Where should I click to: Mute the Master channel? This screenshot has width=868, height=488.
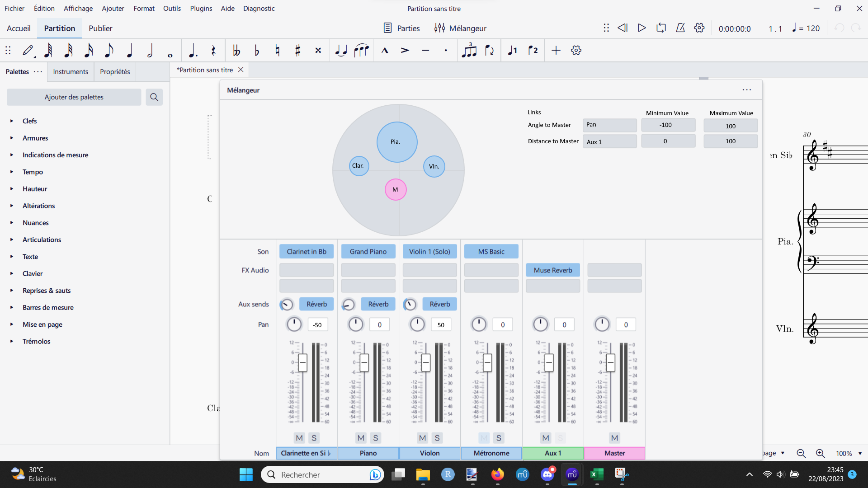(x=614, y=438)
